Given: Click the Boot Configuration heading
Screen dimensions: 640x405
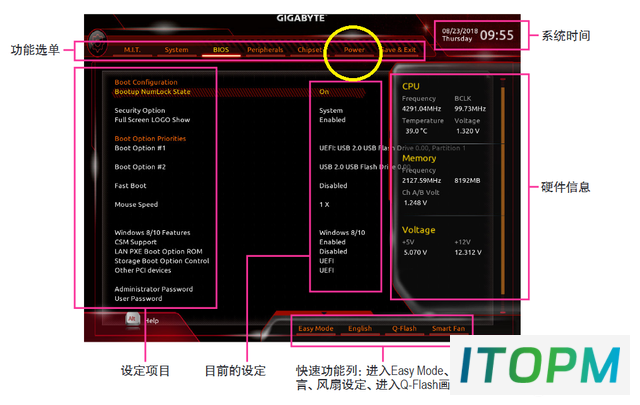Looking at the screenshot, I should [146, 82].
